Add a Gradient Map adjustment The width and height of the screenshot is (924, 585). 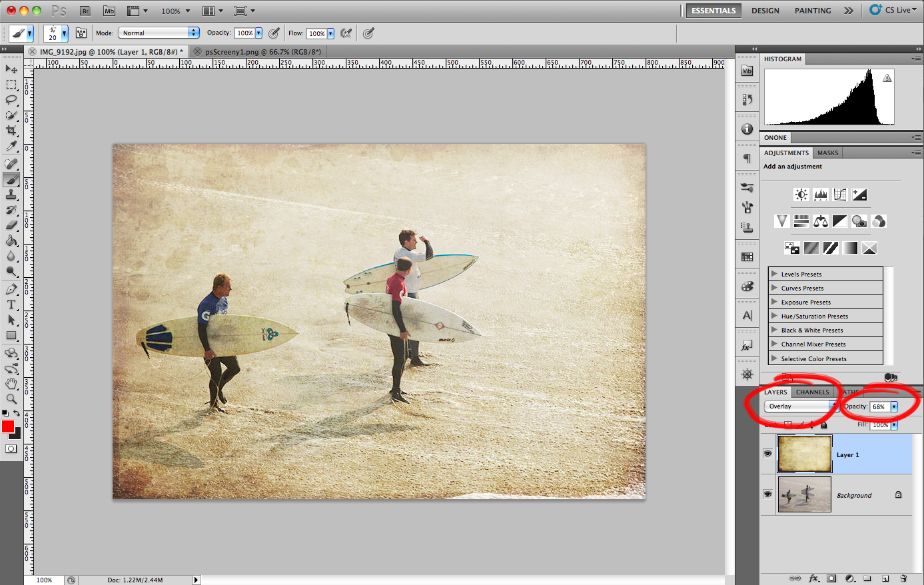(850, 248)
